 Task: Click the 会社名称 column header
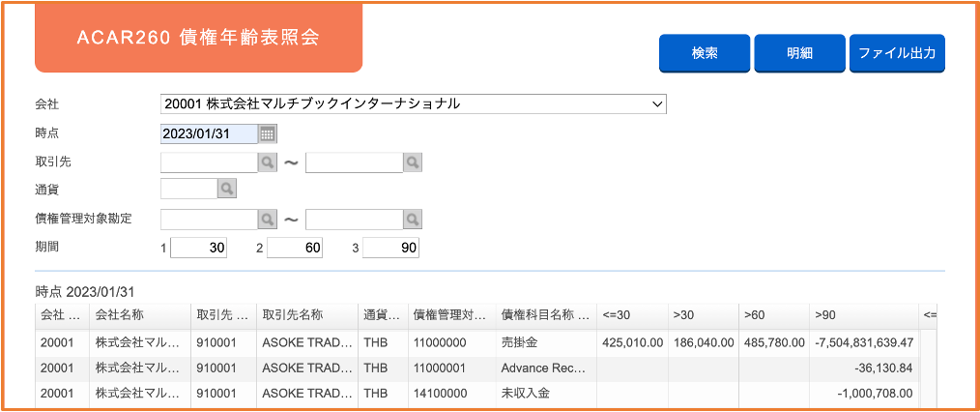140,315
